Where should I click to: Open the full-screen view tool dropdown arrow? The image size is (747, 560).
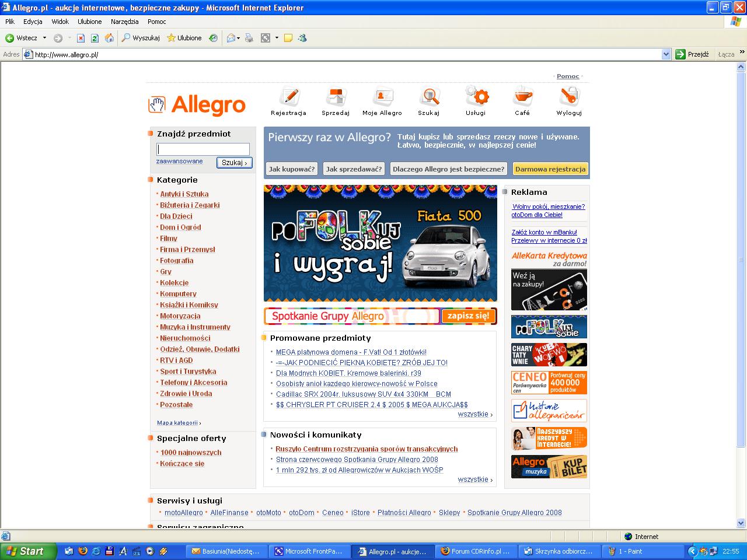[x=277, y=38]
